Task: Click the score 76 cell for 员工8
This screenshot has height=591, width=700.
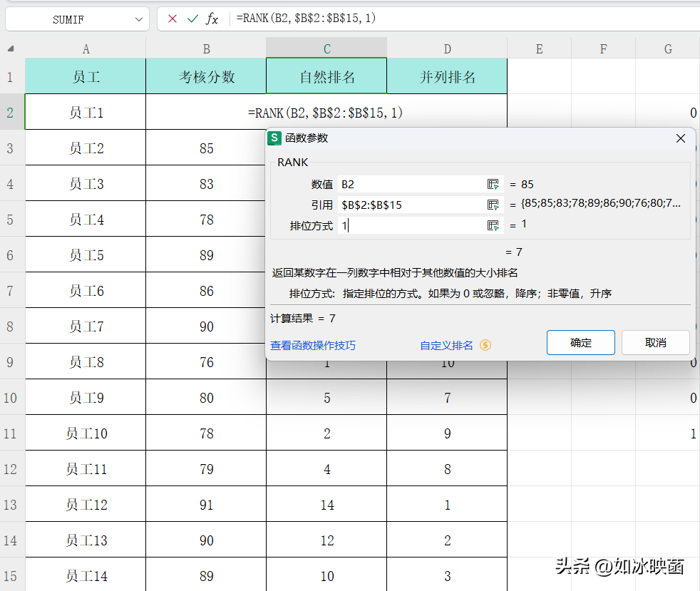Action: click(x=206, y=362)
